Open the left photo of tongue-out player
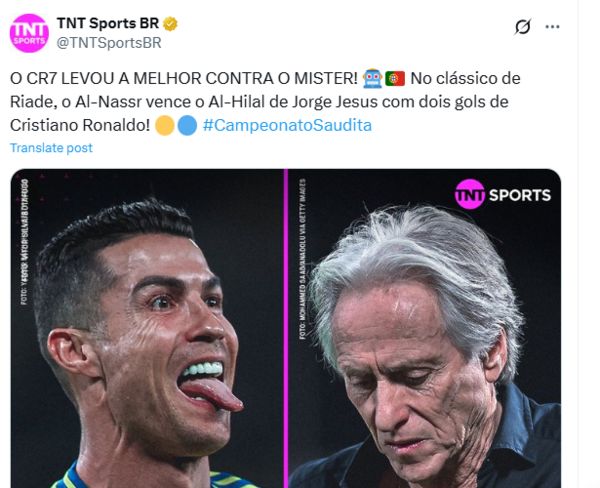This screenshot has height=488, width=600. click(147, 328)
